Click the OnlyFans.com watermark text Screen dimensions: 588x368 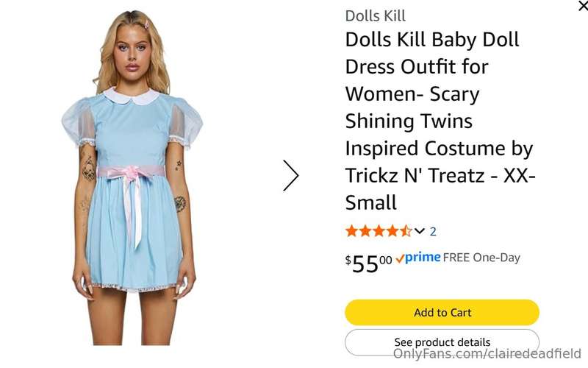click(487, 354)
